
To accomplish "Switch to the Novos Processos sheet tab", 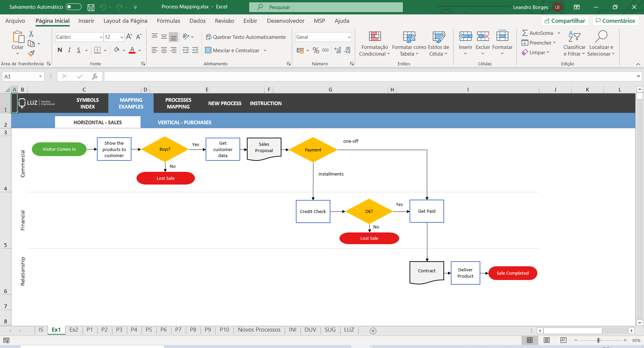I will point(259,330).
